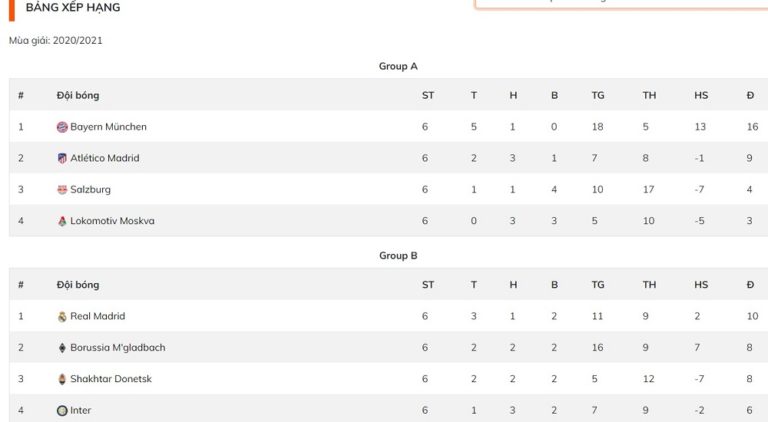768x422 pixels.
Task: Click the Borussia M'gladbach crest icon
Action: 62,348
